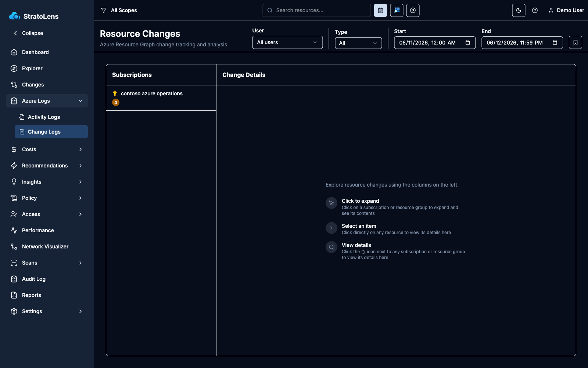Click the Change Logs document icon
This screenshot has width=588, height=368.
point(22,132)
